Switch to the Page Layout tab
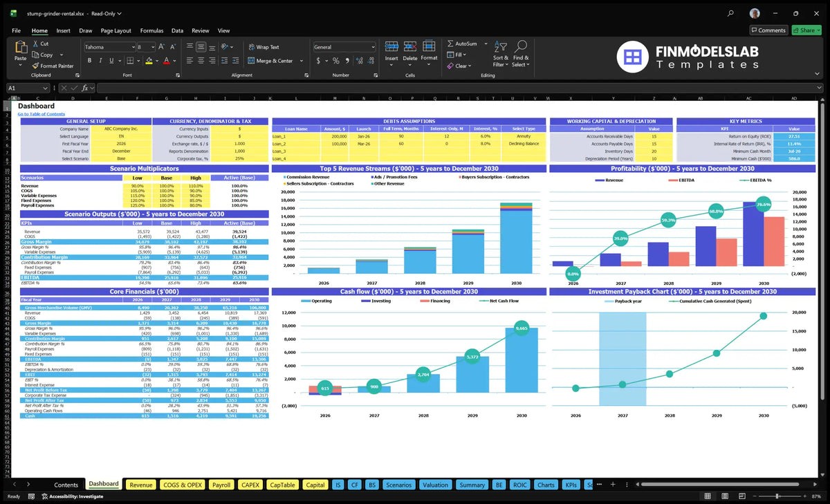Image resolution: width=830 pixels, height=504 pixels. coord(116,30)
